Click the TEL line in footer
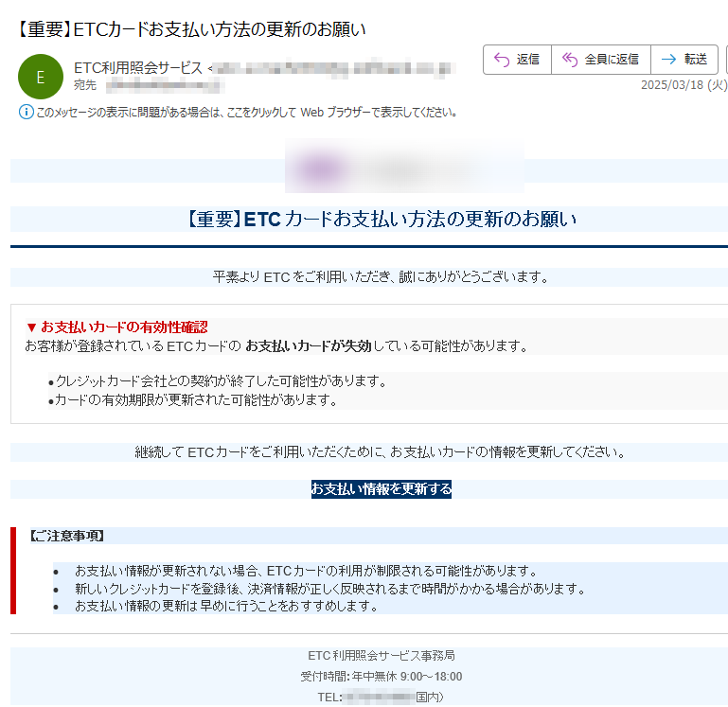Screen dimensions: 728x707 tap(382, 697)
